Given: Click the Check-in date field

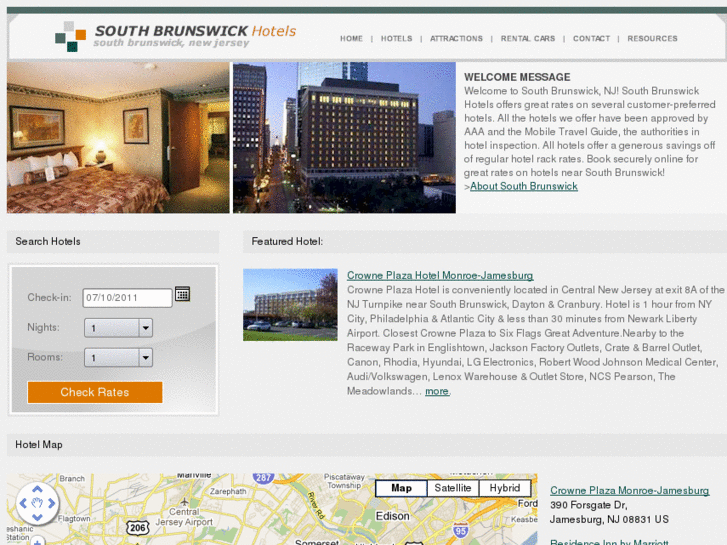Looking at the screenshot, I should point(128,298).
